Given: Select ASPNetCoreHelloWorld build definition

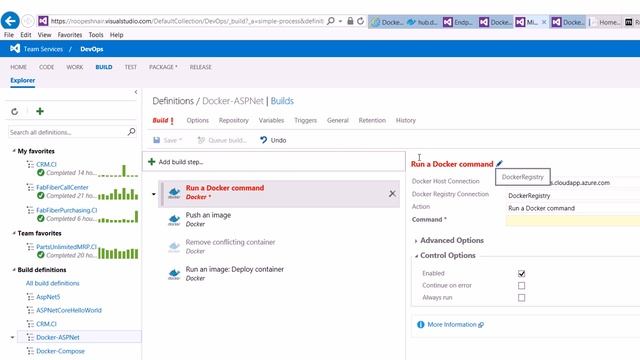Looking at the screenshot, I should coord(69,310).
